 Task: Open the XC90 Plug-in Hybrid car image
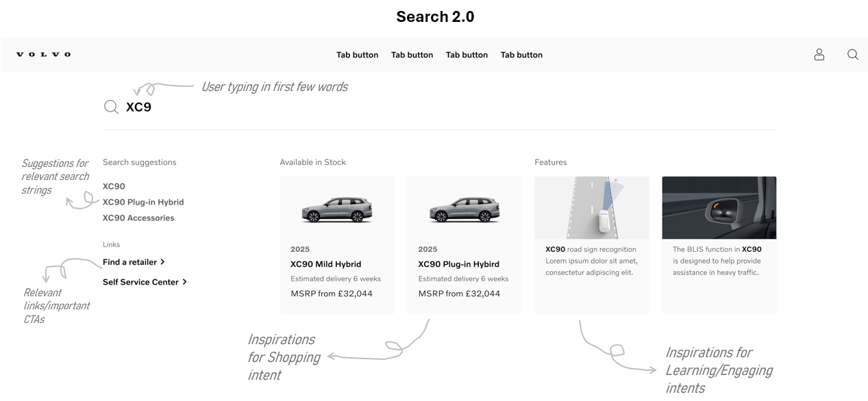464,209
